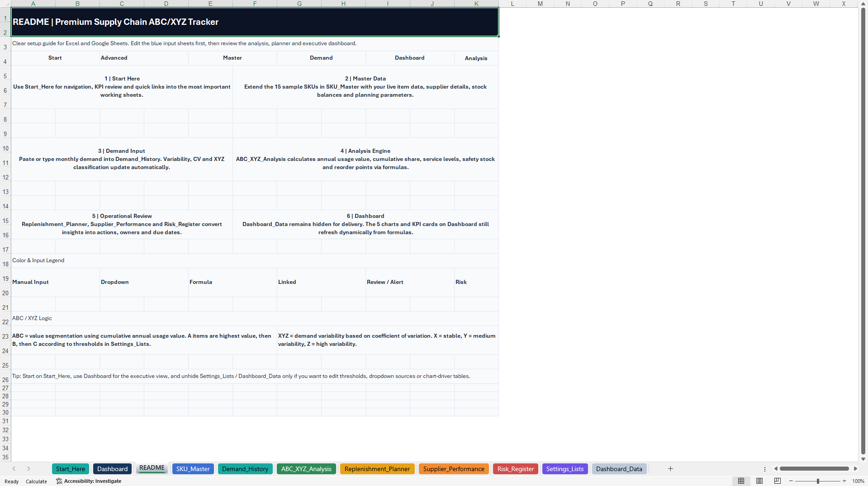This screenshot has height=486, width=868.
Task: Click the tab bar options dots
Action: (765, 469)
